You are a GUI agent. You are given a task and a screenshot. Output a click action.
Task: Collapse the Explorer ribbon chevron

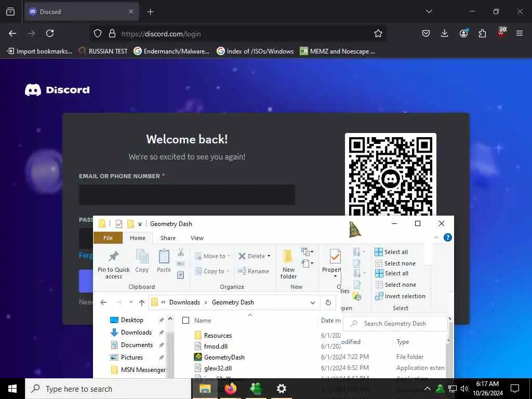pyautogui.click(x=436, y=237)
